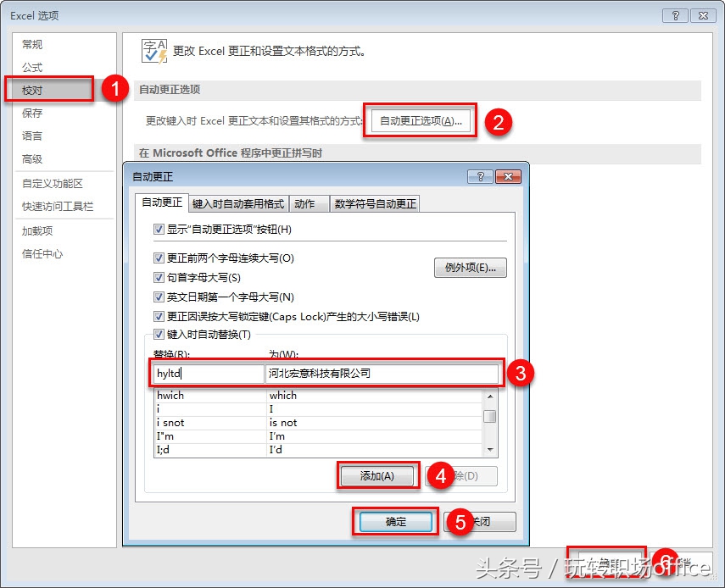Image resolution: width=725 pixels, height=588 pixels.
Task: Click the 替换 input field containing hyltd
Action: point(209,373)
